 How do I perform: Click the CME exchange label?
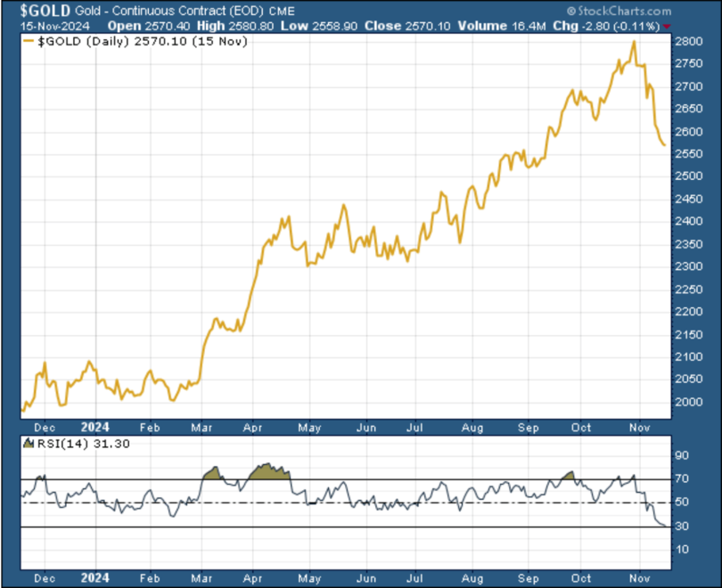pyautogui.click(x=282, y=11)
